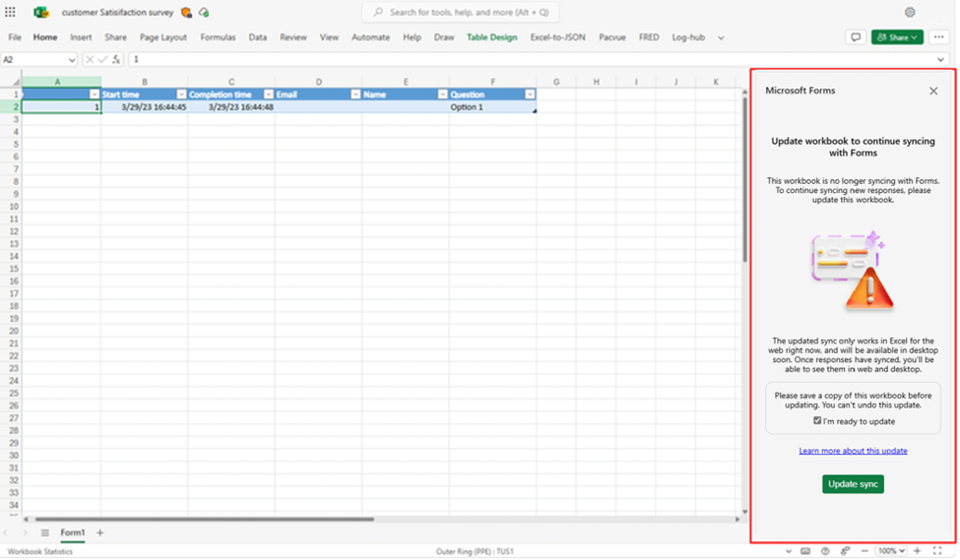The height and width of the screenshot is (560, 960).
Task: Click the help circle icon in status bar
Action: [x=825, y=551]
